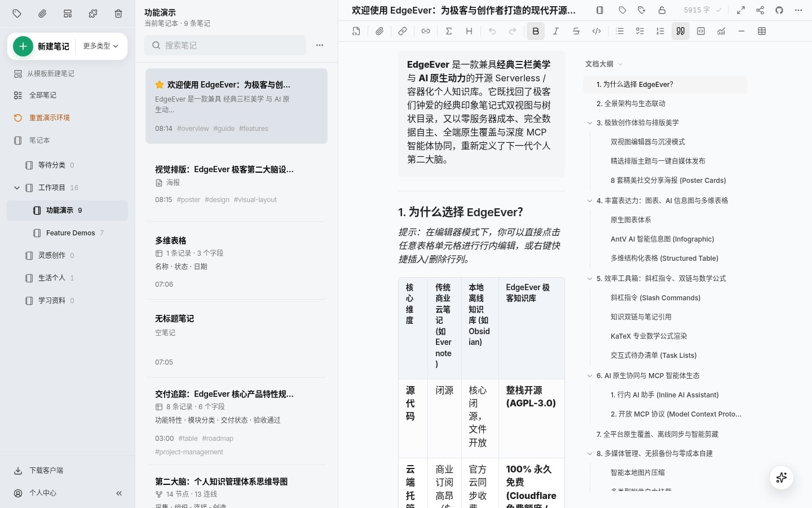Image resolution: width=812 pixels, height=508 pixels.
Task: Collapse the 文档大纲 outline panel
Action: 604,64
